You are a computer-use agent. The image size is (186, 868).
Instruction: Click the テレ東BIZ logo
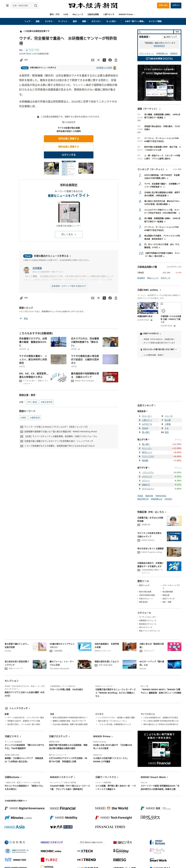coord(49,860)
